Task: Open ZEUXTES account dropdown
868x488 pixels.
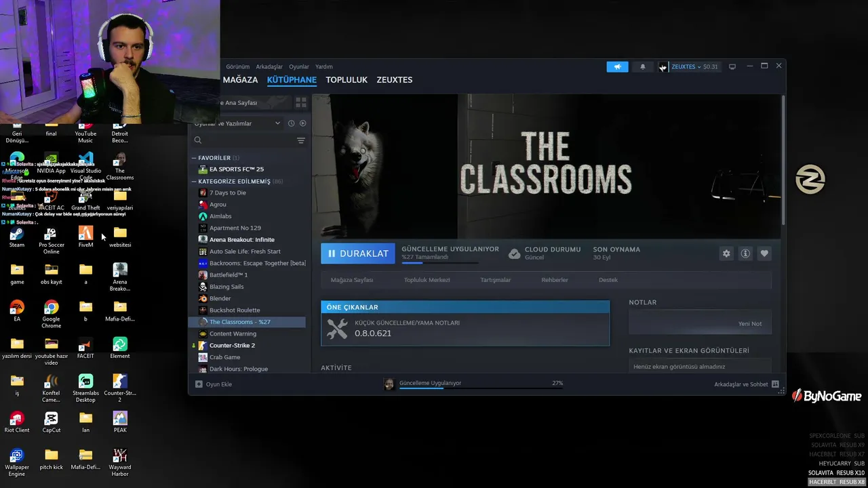Action: (x=688, y=66)
